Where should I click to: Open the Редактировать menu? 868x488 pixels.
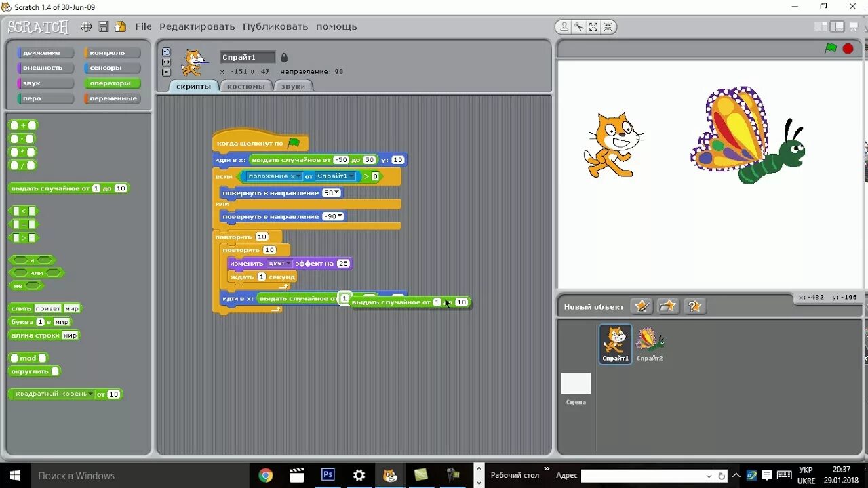click(197, 26)
